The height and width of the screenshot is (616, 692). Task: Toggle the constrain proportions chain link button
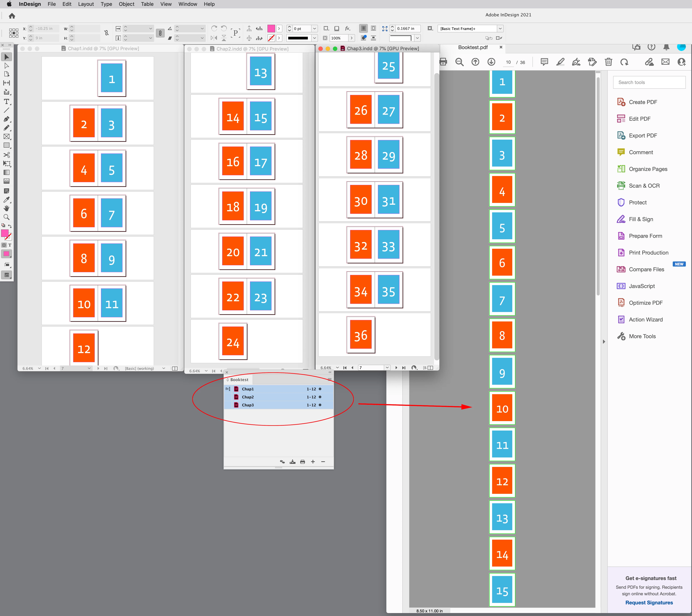(x=106, y=33)
